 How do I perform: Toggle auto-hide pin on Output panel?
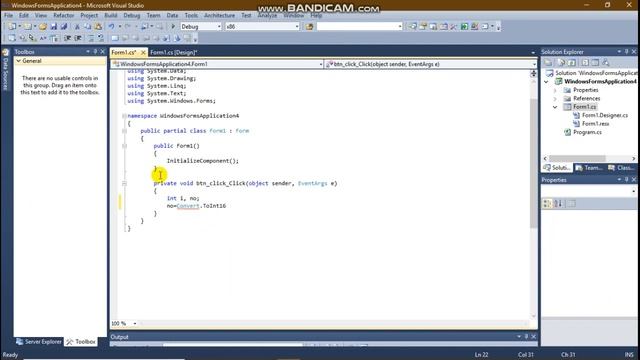pos(526,337)
